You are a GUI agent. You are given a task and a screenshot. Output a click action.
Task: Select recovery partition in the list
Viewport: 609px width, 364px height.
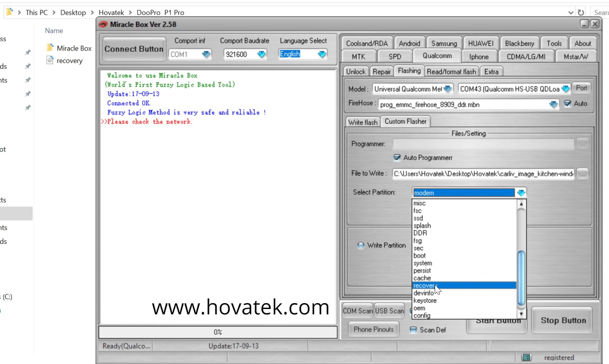point(464,285)
